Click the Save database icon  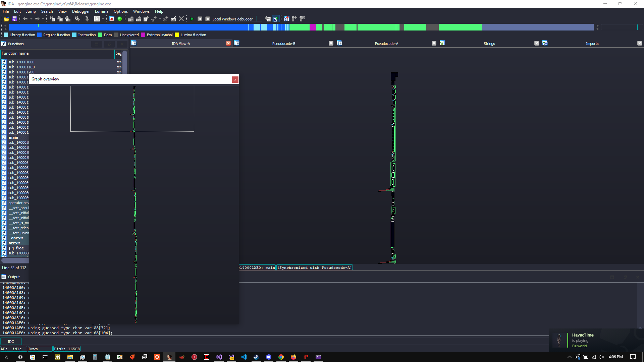(x=14, y=19)
